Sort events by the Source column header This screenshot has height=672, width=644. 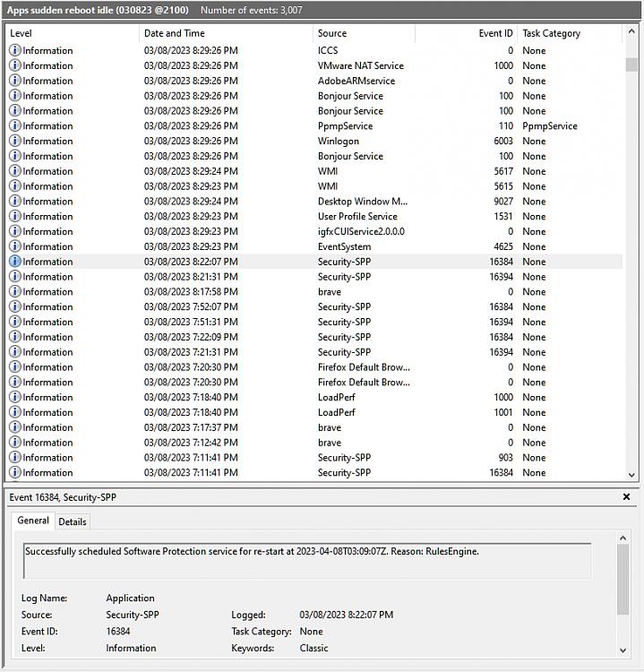pyautogui.click(x=364, y=33)
